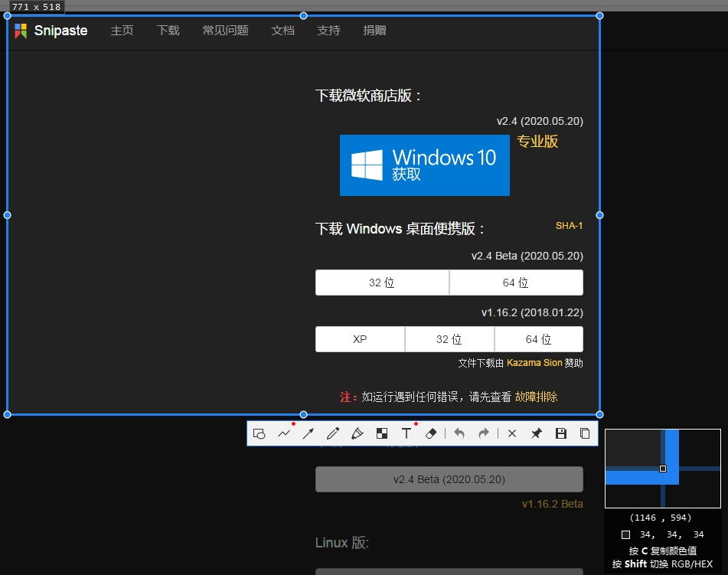Pin the screenshot to screen
This screenshot has height=575, width=728.
tap(537, 433)
